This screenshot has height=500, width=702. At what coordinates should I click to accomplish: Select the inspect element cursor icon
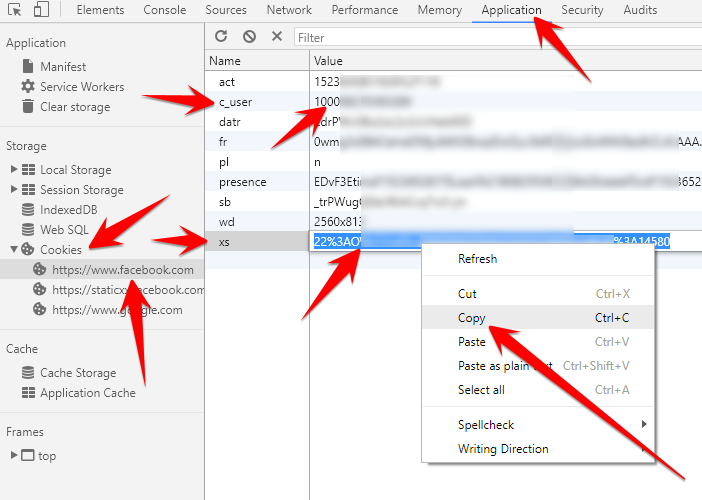(x=14, y=9)
